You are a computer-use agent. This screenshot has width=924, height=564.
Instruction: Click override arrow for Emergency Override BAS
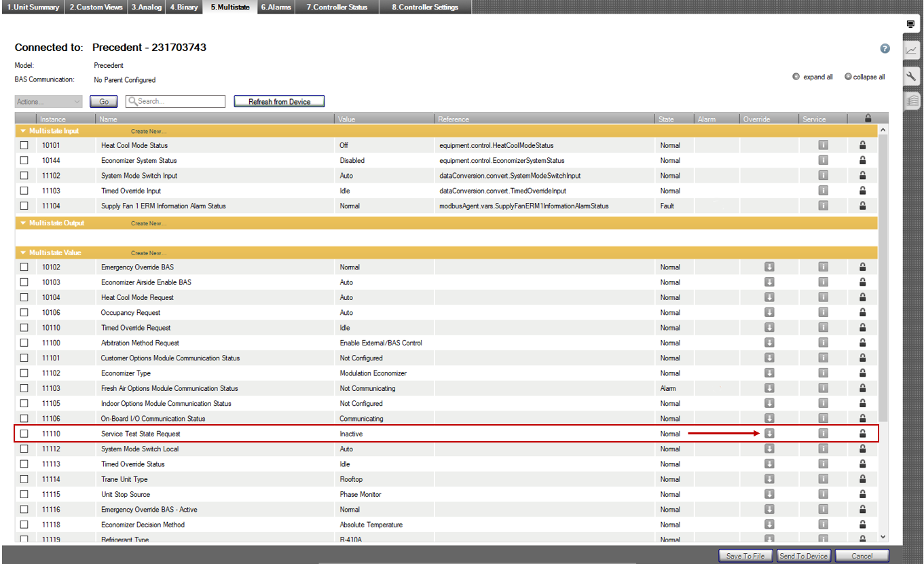pyautogui.click(x=769, y=267)
